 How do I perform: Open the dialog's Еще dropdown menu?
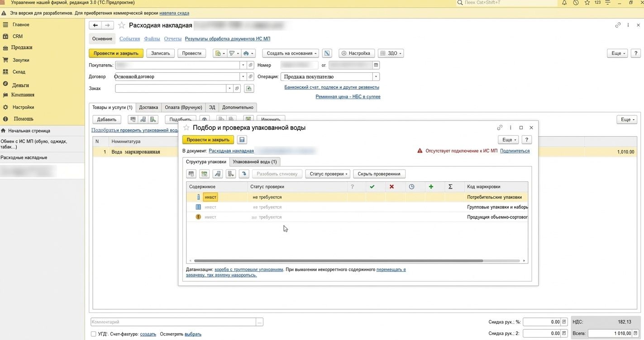[508, 140]
